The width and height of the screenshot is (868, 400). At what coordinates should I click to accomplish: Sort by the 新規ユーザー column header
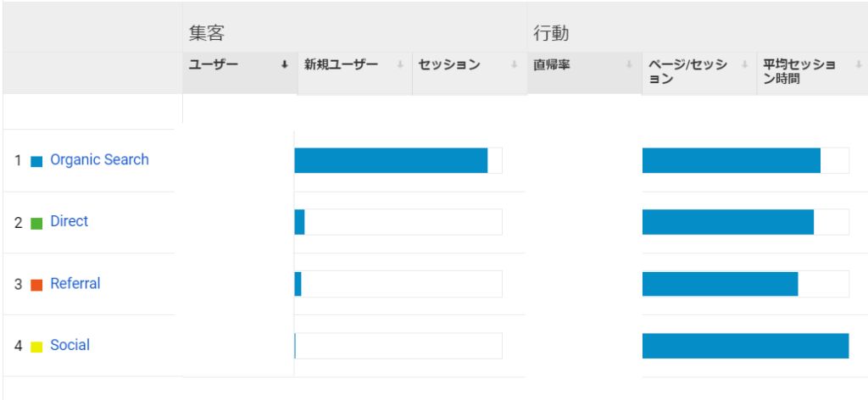(x=341, y=64)
